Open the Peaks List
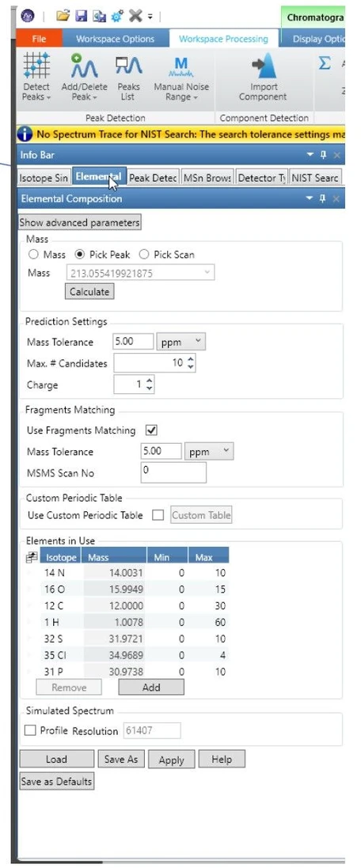The image size is (361, 868). click(x=128, y=77)
